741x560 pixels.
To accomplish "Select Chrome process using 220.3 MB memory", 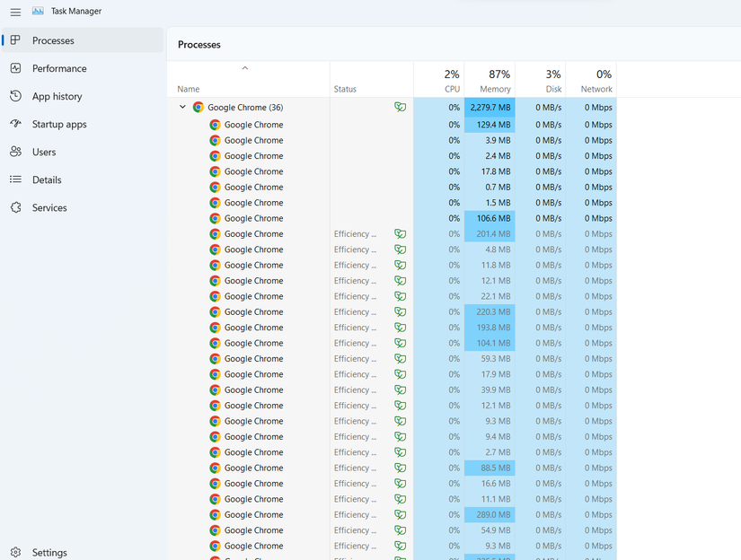I will click(253, 312).
